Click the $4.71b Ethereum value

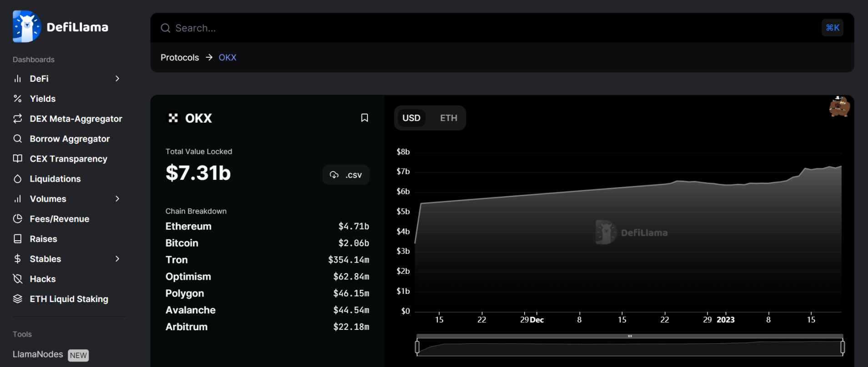coord(354,226)
